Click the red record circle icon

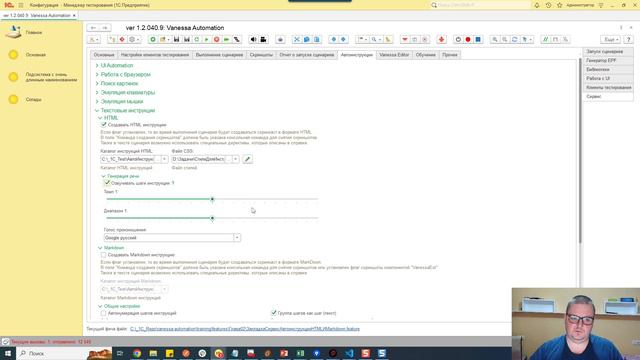(x=468, y=40)
